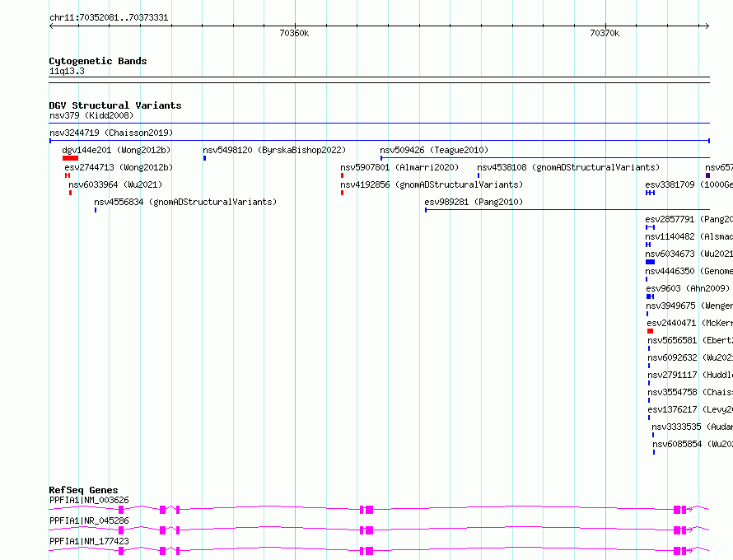Screen dimensions: 733x560
Task: Select the blue nsv5498120 variant marker
Action: coord(204,158)
